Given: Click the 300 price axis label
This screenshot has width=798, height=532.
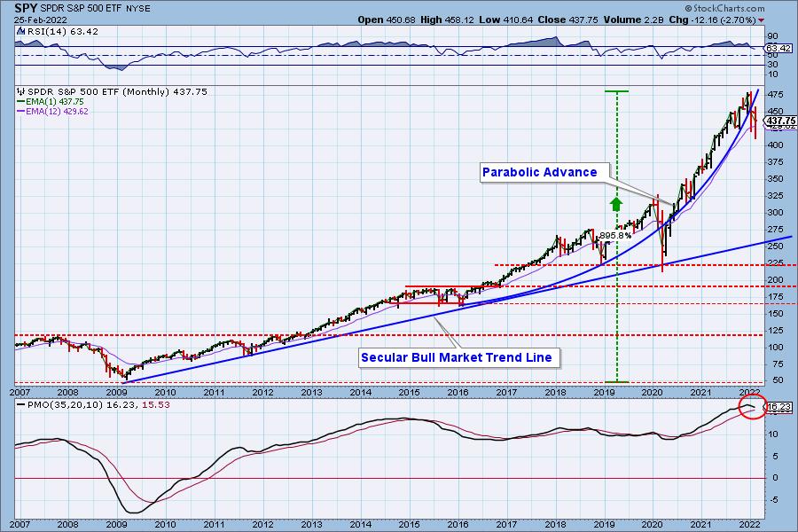Looking at the screenshot, I should point(775,212).
